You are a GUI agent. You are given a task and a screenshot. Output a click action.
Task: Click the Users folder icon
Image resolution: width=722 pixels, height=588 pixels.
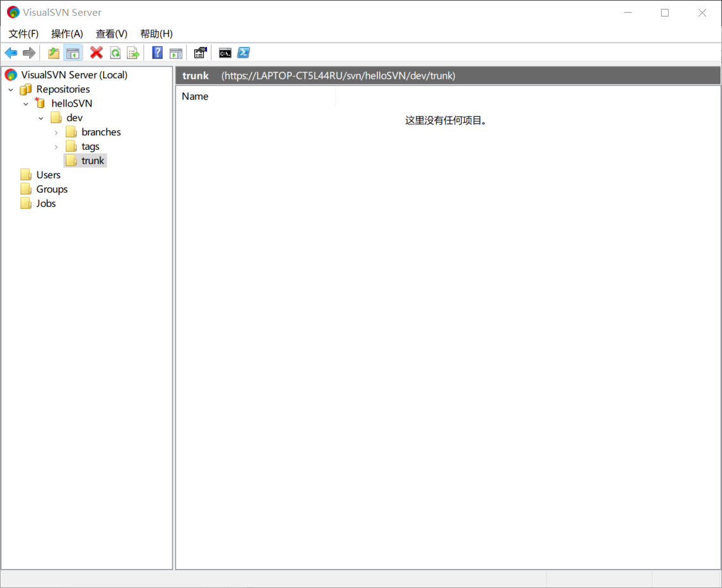pyautogui.click(x=26, y=175)
